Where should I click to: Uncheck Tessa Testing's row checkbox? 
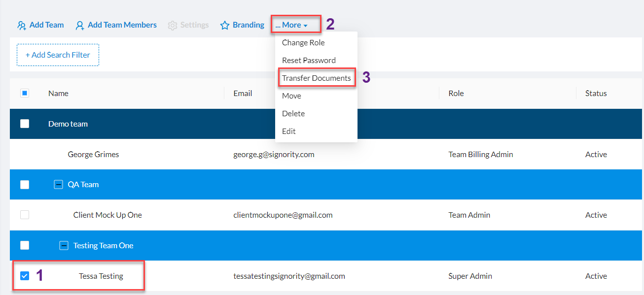click(x=25, y=276)
